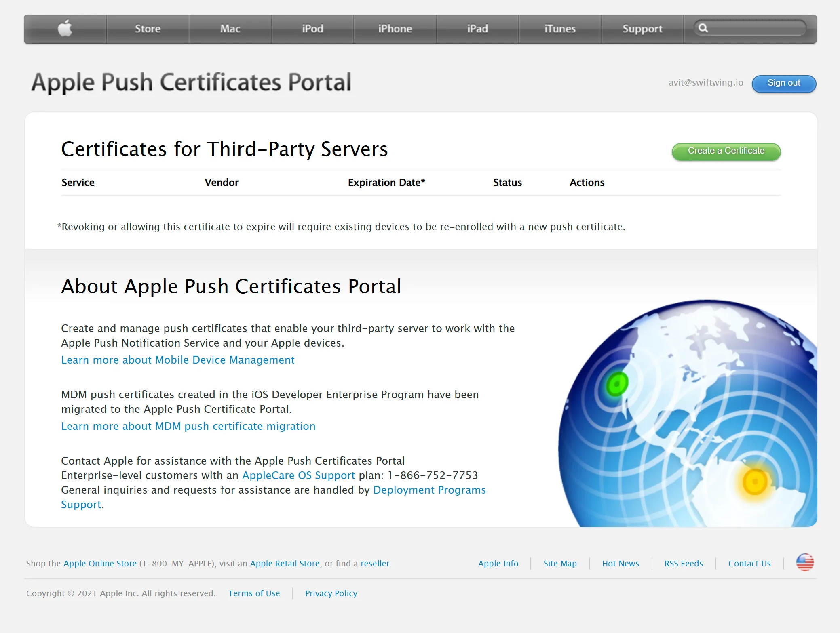Viewport: 840px width, 633px height.
Task: Click Certificates for Third-Party Servers heading
Action: pyautogui.click(x=224, y=149)
